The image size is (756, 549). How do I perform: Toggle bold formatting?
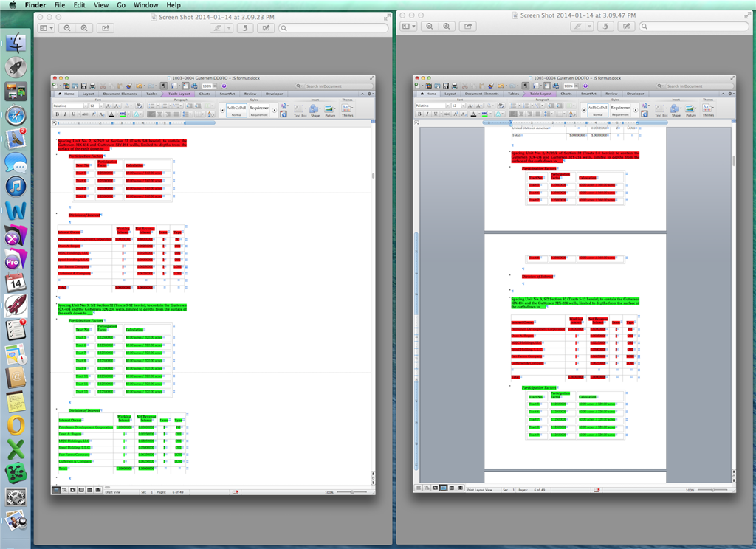click(56, 114)
